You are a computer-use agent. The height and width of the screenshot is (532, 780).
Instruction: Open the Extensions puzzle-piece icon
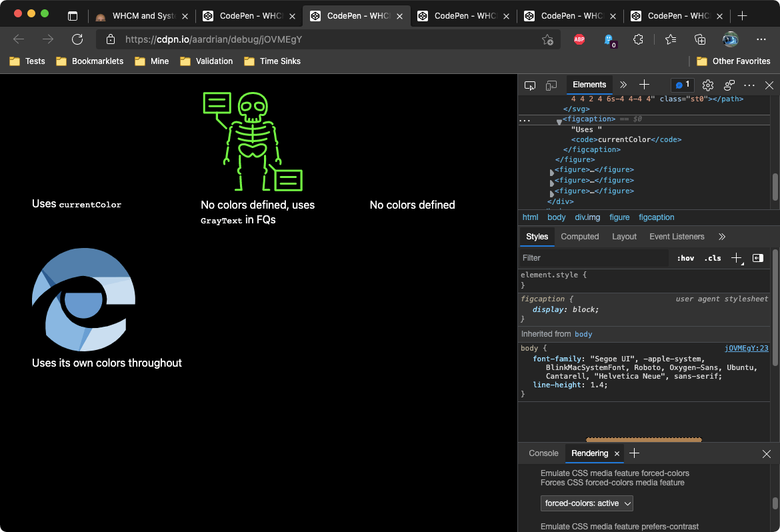638,39
